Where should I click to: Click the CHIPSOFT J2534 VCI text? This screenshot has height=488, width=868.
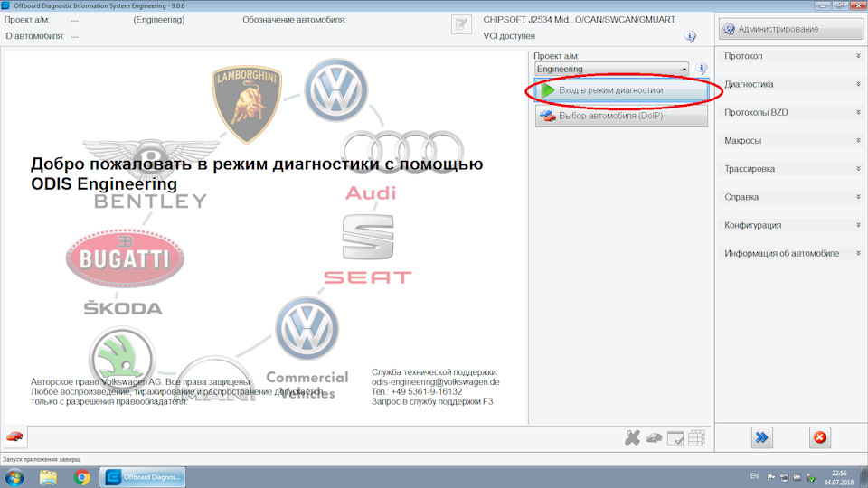579,19
